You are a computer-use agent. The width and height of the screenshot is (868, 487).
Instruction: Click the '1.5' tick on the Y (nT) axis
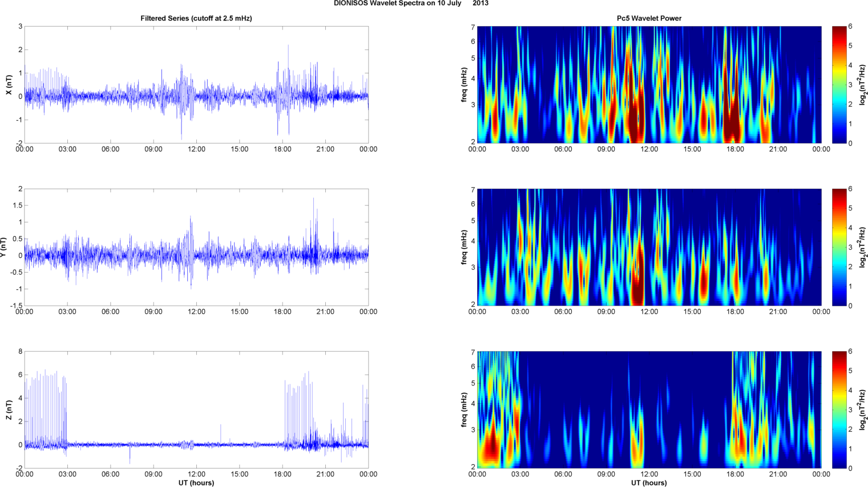coord(17,205)
